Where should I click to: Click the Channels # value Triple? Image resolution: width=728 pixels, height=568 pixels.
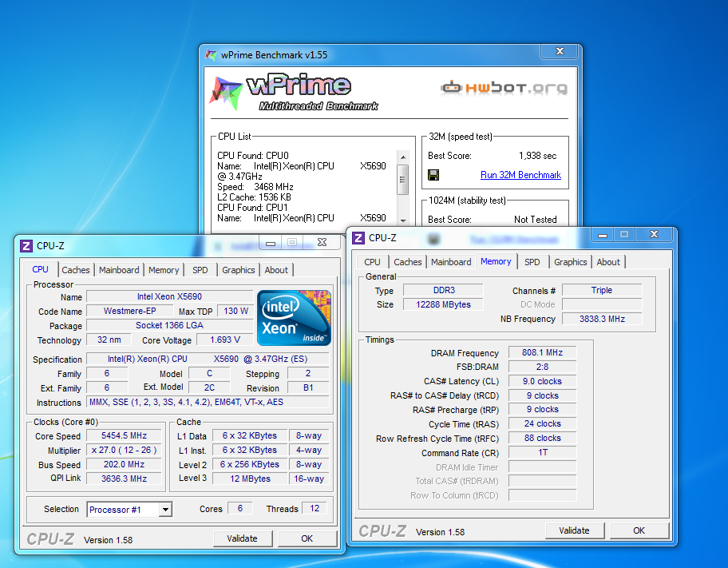click(602, 290)
